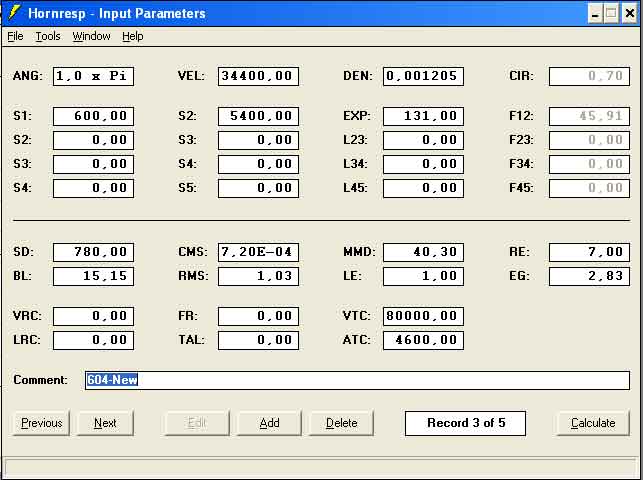This screenshot has width=643, height=480.
Task: Click the Comment field containing 604-New
Action: coord(357,380)
